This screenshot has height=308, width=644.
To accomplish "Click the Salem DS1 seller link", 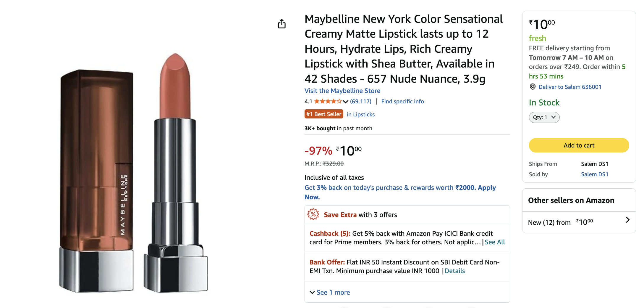I will point(595,174).
